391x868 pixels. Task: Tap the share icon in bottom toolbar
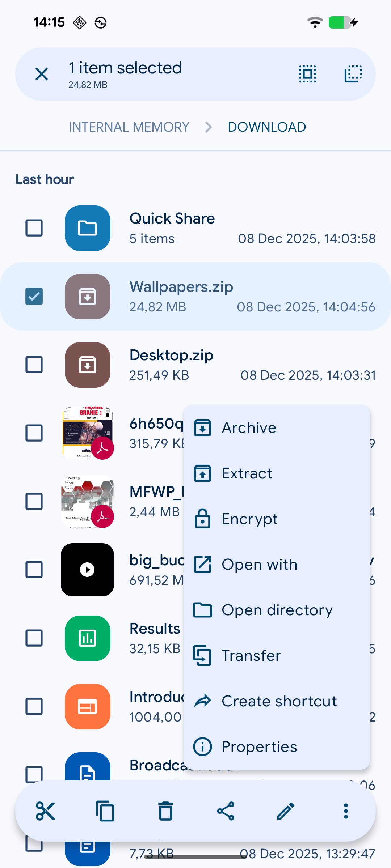point(226,811)
